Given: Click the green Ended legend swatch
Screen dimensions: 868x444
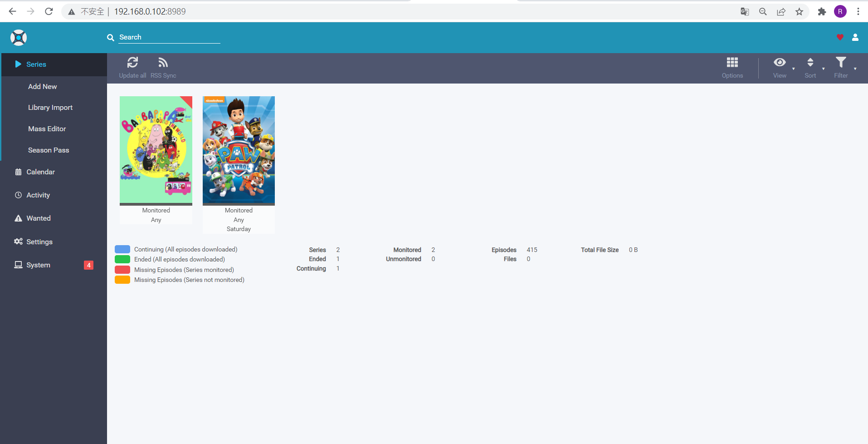Looking at the screenshot, I should (x=122, y=259).
